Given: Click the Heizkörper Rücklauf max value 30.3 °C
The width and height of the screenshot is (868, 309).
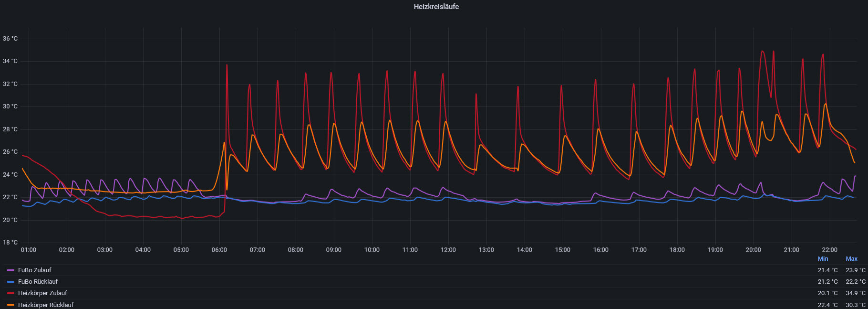Looking at the screenshot, I should [x=856, y=305].
